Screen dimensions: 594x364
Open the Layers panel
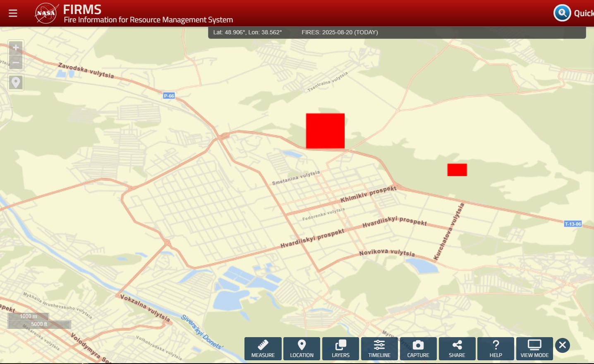[x=340, y=349]
